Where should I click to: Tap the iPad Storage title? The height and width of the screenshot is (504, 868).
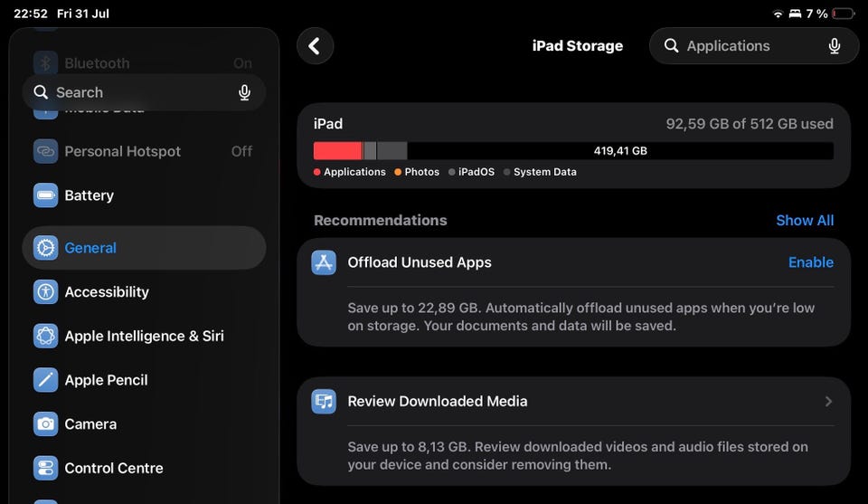coord(578,46)
